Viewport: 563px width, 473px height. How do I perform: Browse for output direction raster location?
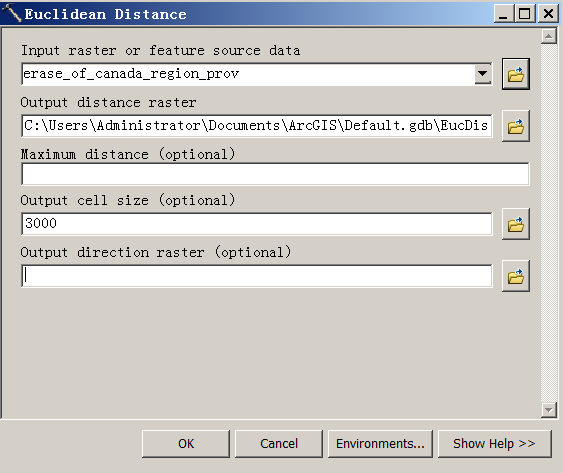click(516, 276)
